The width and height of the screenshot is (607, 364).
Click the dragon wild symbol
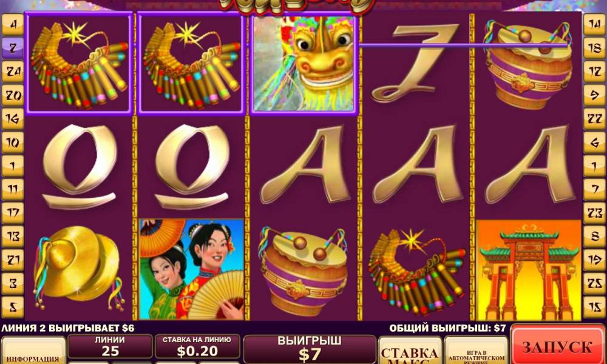[x=303, y=64]
